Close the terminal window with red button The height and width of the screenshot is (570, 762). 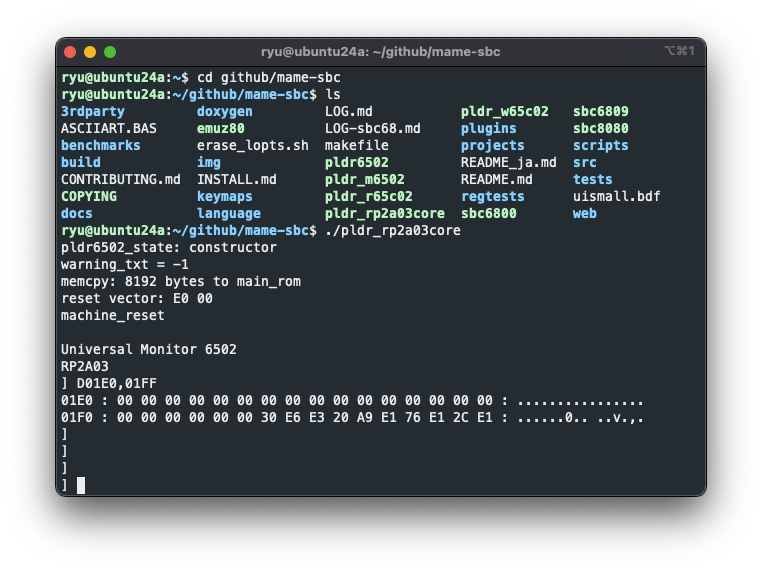[70, 52]
